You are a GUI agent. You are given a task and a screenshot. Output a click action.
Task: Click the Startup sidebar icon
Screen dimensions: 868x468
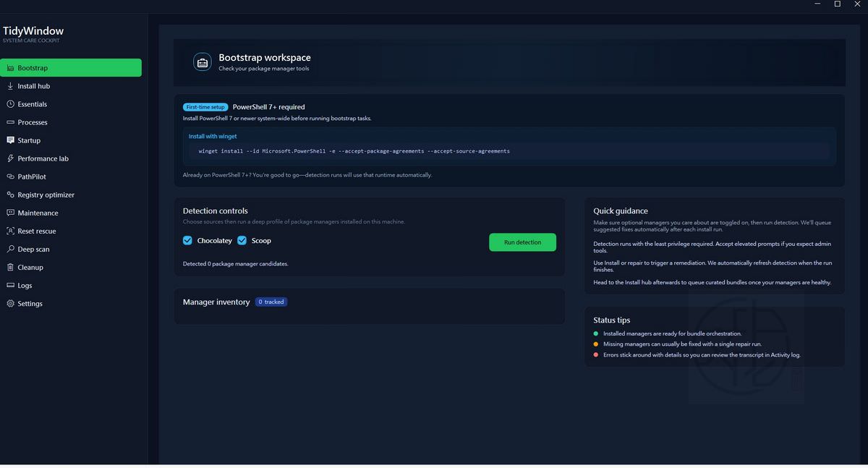click(x=11, y=140)
